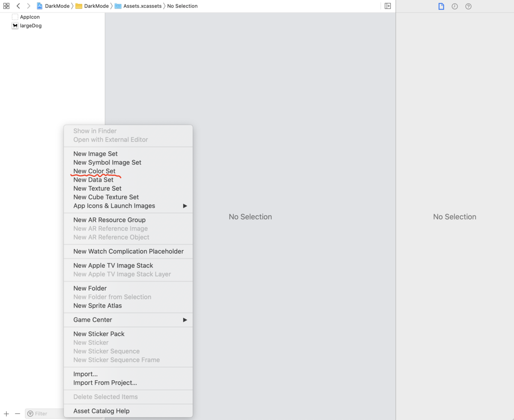
Task: Choose Import From Project...
Action: [128, 383]
